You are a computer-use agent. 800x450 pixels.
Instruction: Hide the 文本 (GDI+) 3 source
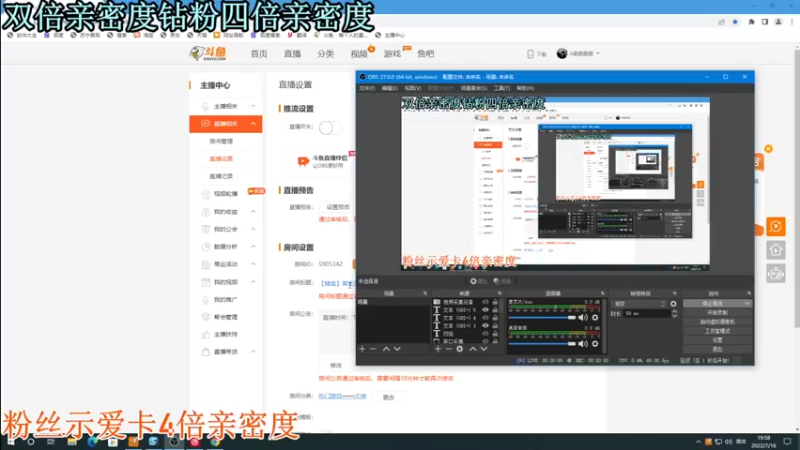[485, 326]
